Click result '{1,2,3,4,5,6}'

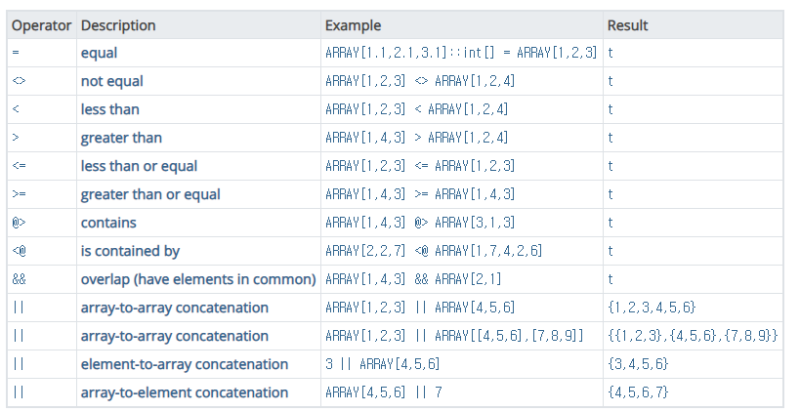point(651,307)
